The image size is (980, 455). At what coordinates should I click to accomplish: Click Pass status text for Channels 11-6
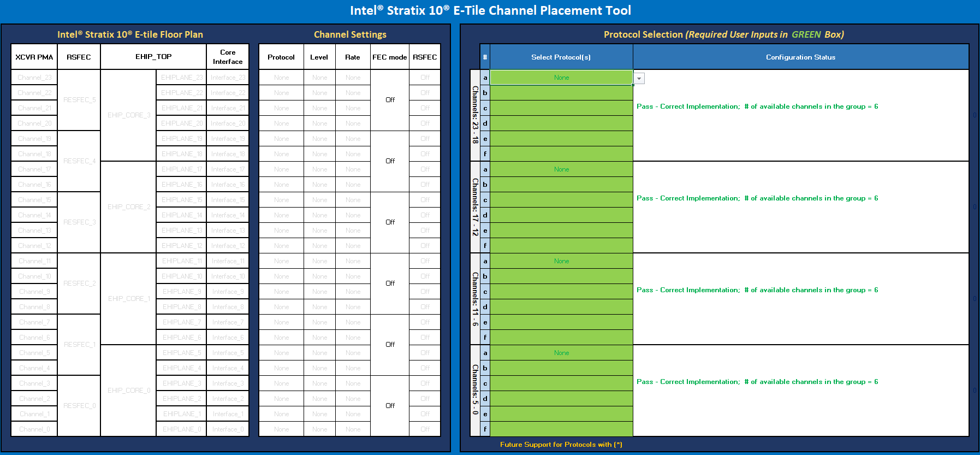[x=757, y=290]
